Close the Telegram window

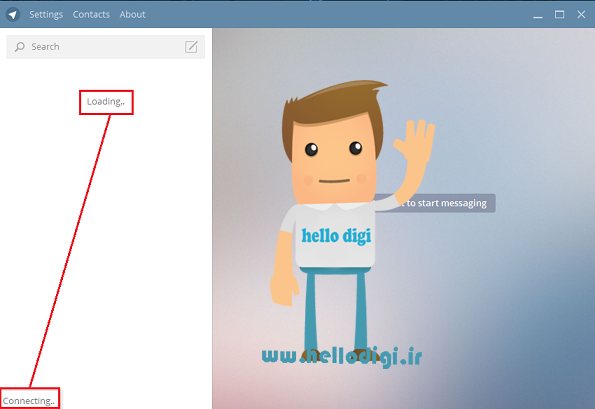[581, 14]
